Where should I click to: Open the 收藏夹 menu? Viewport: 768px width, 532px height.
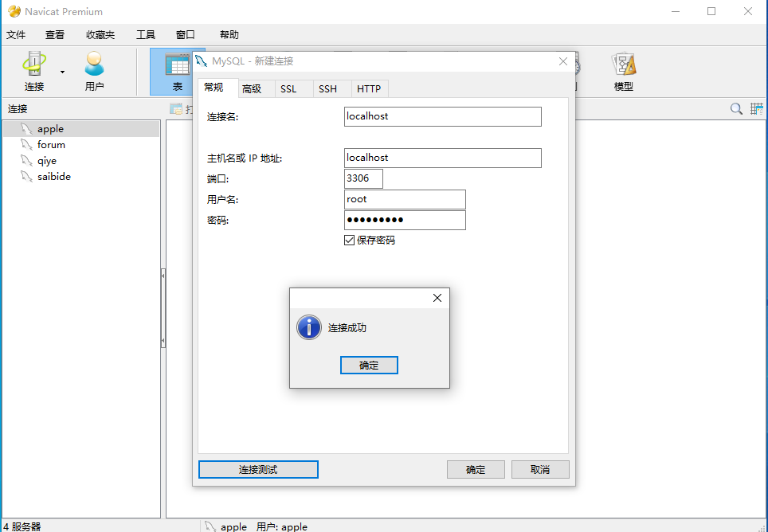(100, 35)
